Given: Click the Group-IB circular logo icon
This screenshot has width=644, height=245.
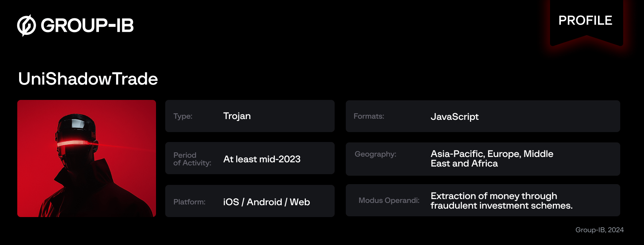Looking at the screenshot, I should click(26, 26).
